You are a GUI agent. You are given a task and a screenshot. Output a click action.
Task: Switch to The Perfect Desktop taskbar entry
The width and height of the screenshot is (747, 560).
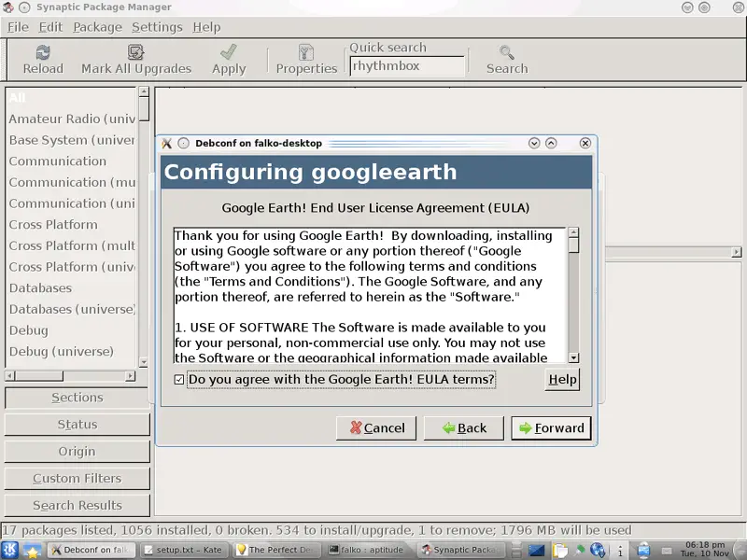pyautogui.click(x=276, y=550)
